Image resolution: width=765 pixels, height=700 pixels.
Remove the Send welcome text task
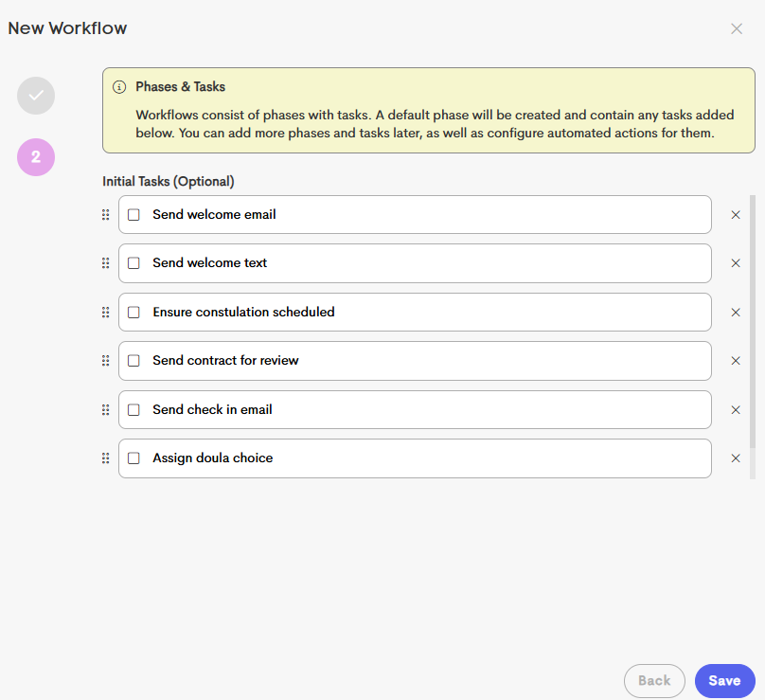736,263
